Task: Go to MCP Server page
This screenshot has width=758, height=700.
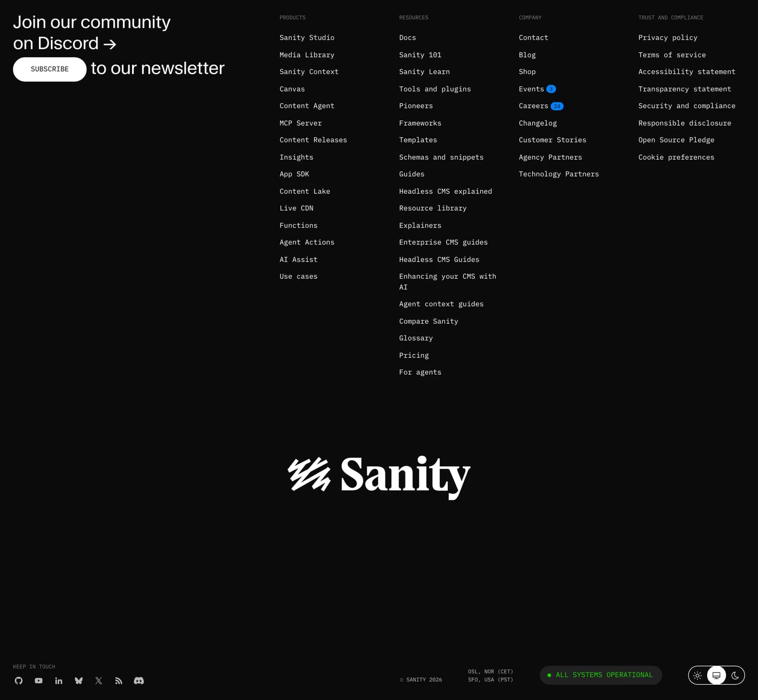Action: 300,123
